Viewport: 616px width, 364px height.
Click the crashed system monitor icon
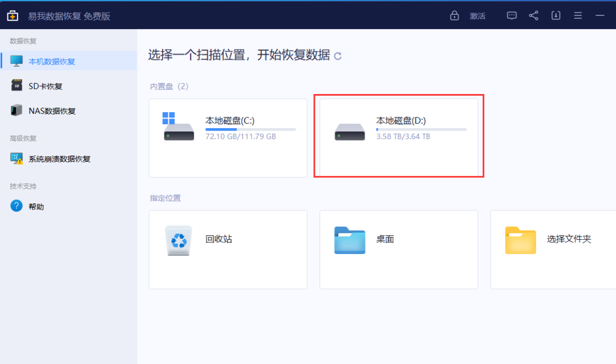point(17,158)
